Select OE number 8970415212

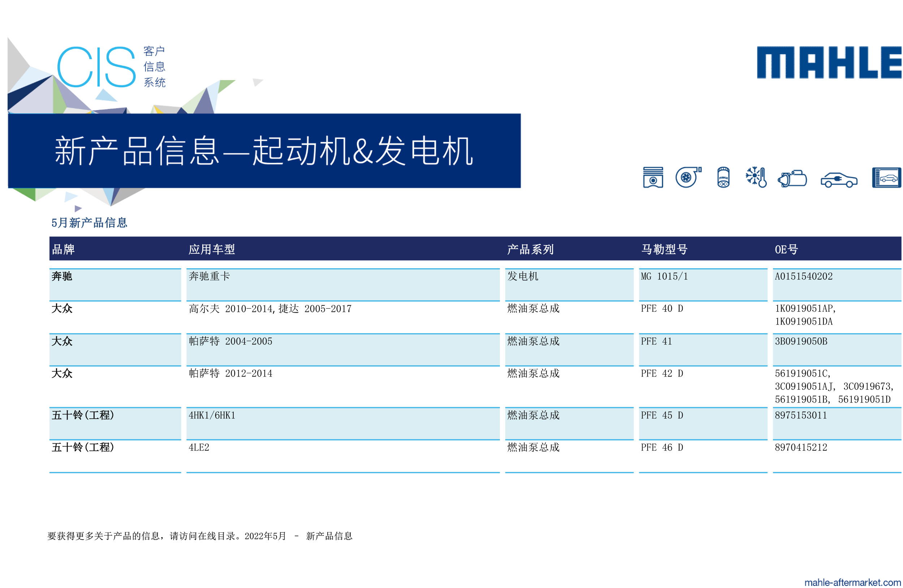[801, 447]
